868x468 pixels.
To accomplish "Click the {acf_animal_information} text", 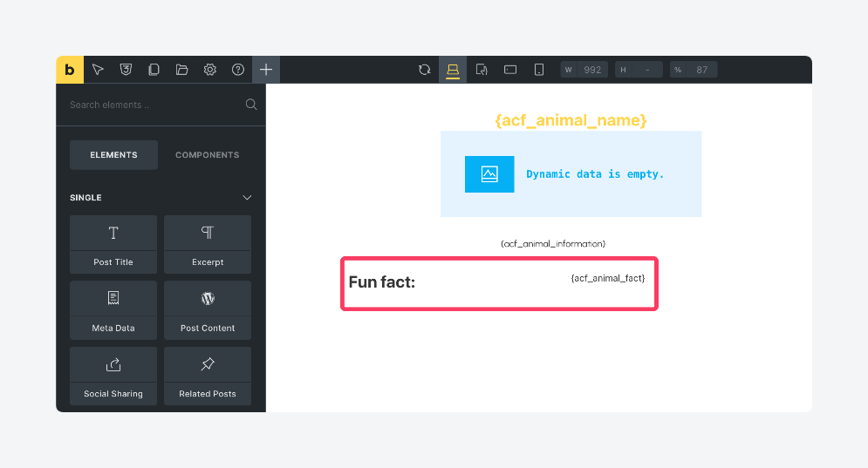I will tap(553, 243).
